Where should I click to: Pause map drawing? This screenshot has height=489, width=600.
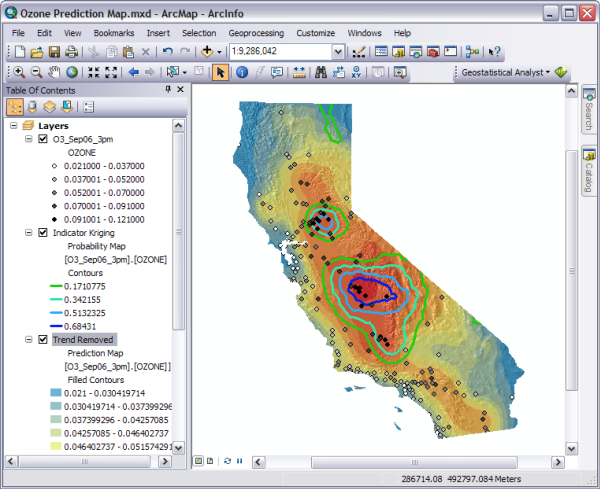(x=240, y=460)
